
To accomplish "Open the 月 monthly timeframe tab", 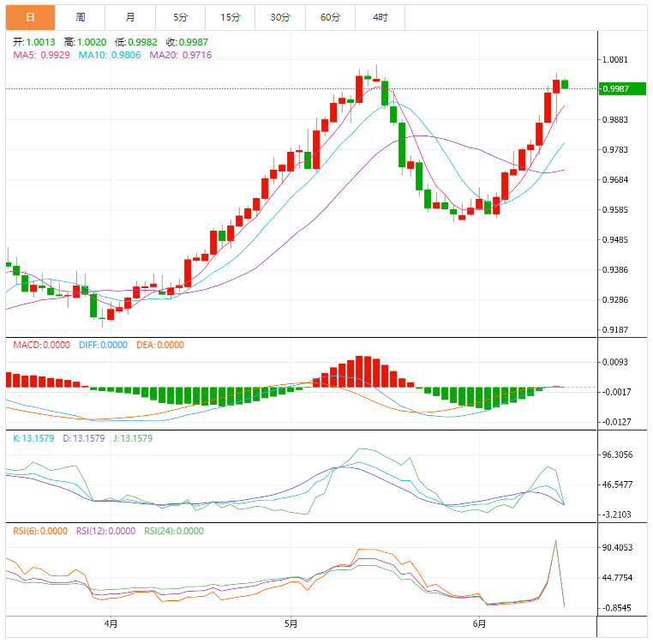I will pos(130,17).
